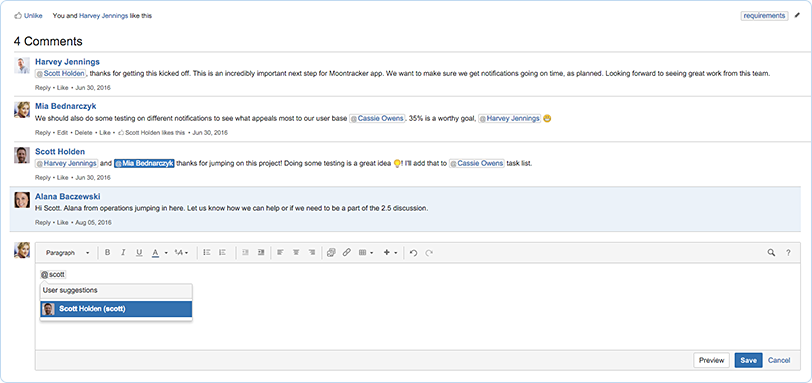
Task: Toggle bold formatting in the editor
Action: [108, 253]
